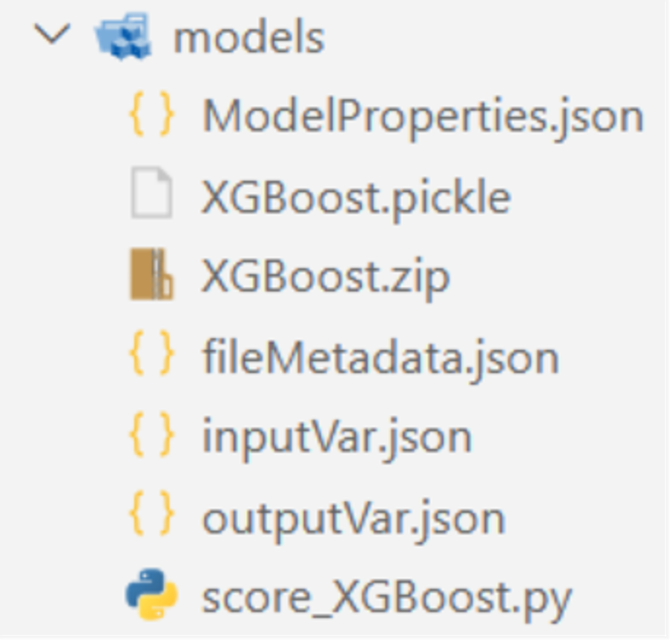The image size is (672, 642).
Task: Click the zip archive icon for XGBoost.zip
Action: click(x=152, y=276)
